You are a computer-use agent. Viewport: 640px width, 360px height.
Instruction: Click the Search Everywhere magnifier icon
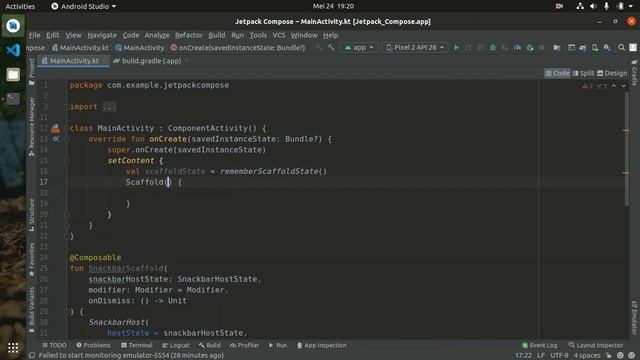click(621, 48)
